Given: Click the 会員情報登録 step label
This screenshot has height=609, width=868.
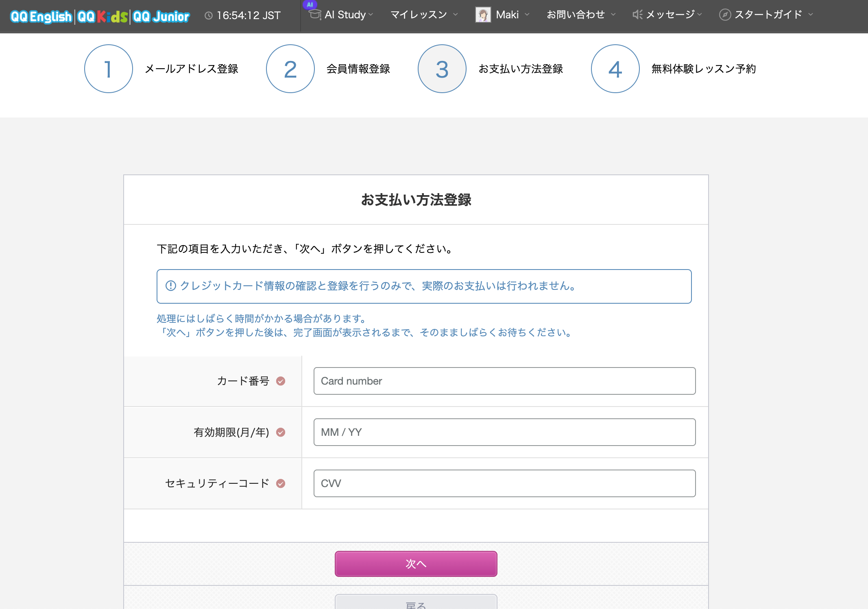Looking at the screenshot, I should tap(358, 69).
